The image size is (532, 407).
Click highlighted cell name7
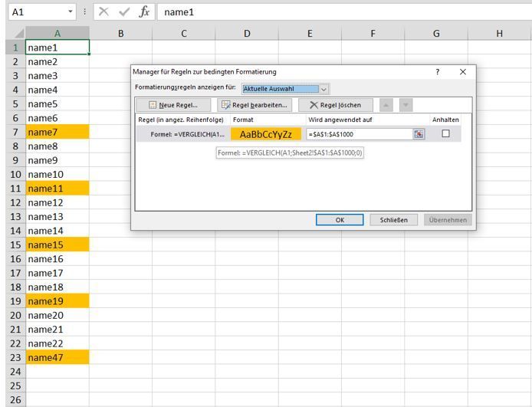[x=57, y=132]
